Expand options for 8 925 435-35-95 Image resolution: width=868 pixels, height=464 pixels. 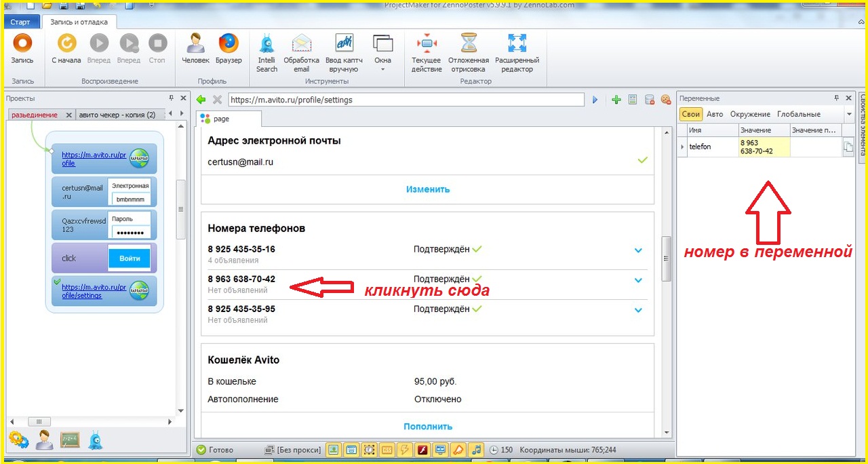point(638,310)
